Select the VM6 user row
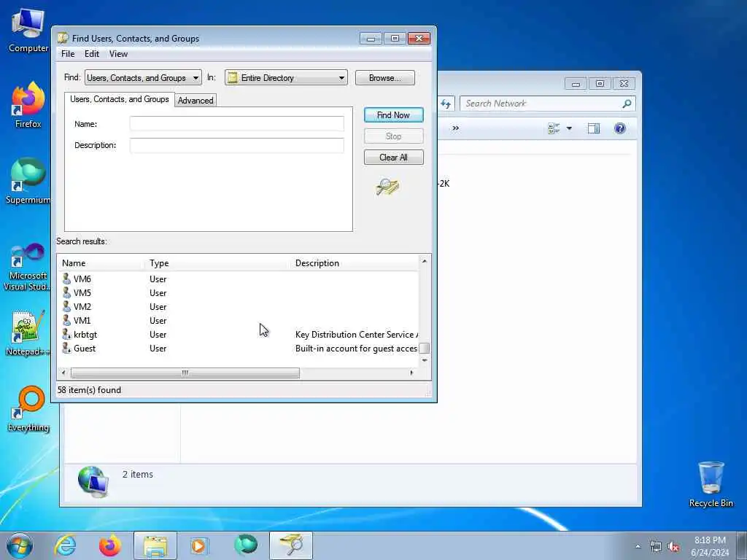The height and width of the screenshot is (560, 747). coord(238,279)
